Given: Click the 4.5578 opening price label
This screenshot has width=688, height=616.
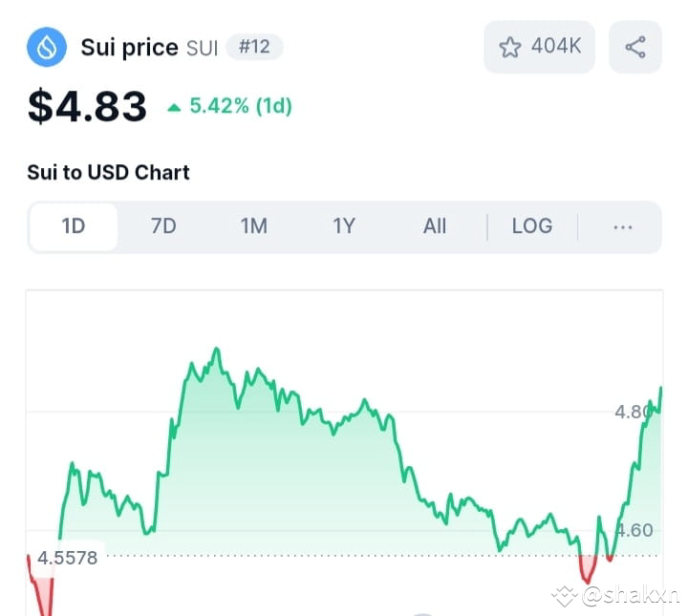Looking at the screenshot, I should (68, 558).
